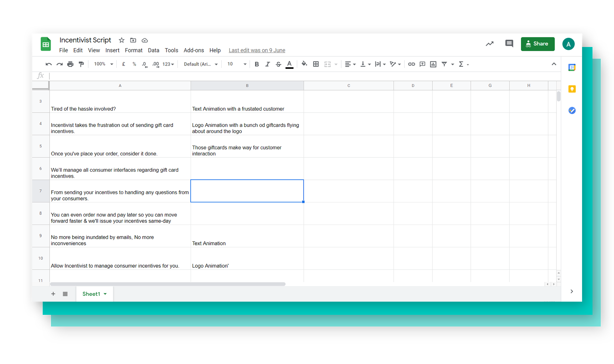Open the Tools menu

[x=171, y=50]
